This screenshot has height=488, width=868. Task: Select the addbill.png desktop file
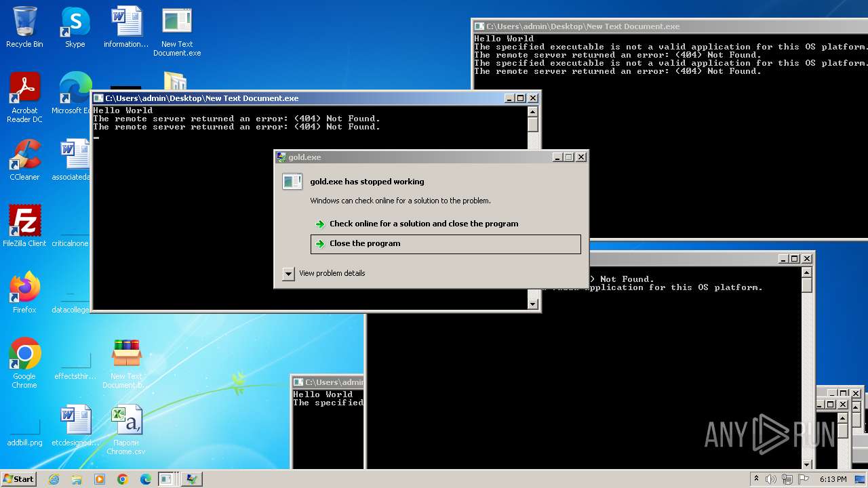[x=24, y=434]
